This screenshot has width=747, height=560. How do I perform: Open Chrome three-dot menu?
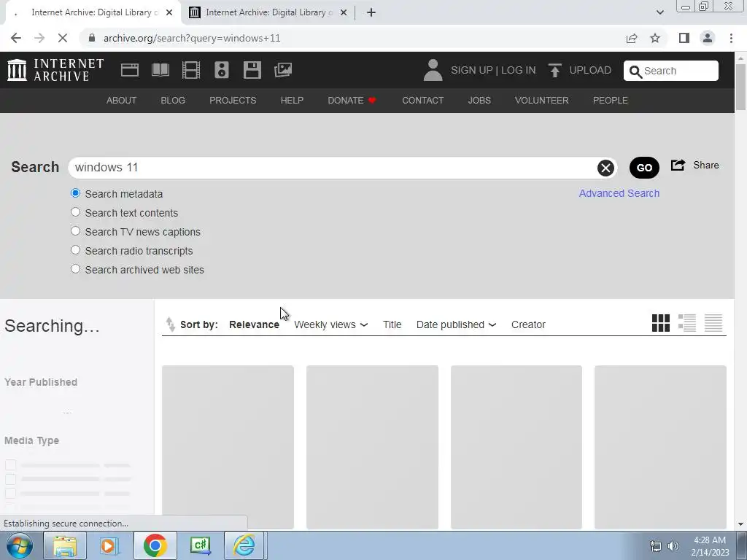pyautogui.click(x=731, y=38)
